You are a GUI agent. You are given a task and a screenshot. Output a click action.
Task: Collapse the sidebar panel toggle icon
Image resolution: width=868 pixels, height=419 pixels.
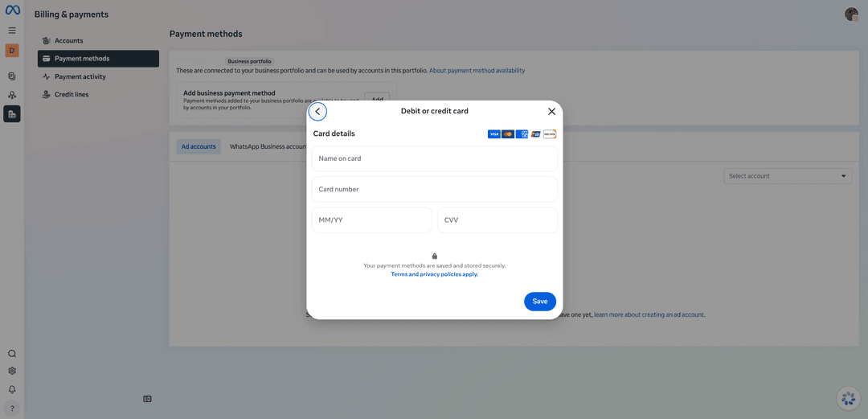pyautogui.click(x=147, y=399)
